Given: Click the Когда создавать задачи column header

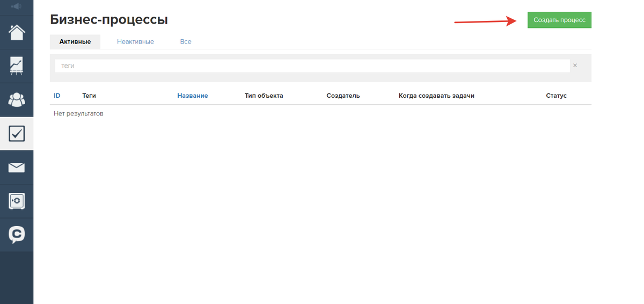Looking at the screenshot, I should (x=436, y=96).
